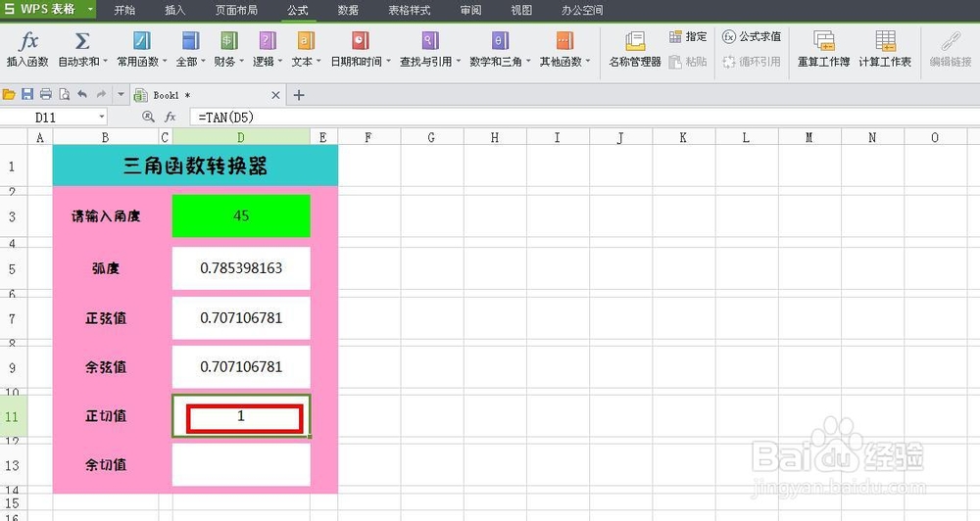Select column header D

pyautogui.click(x=241, y=137)
